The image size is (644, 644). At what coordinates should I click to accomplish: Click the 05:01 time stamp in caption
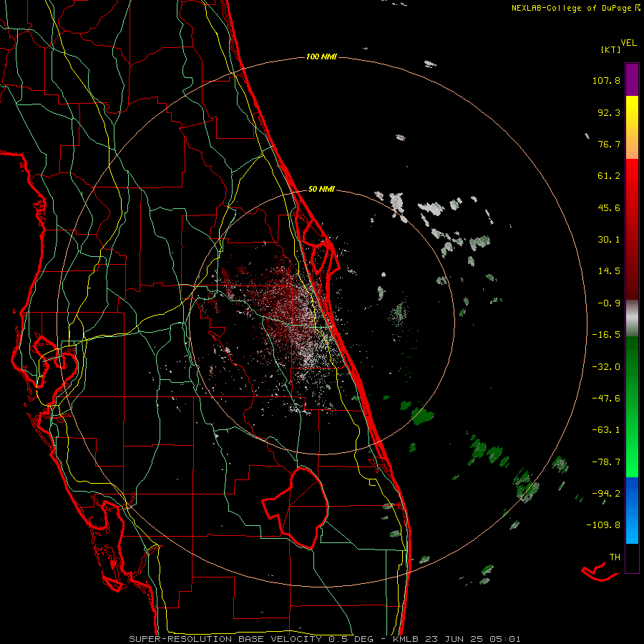coord(504,639)
